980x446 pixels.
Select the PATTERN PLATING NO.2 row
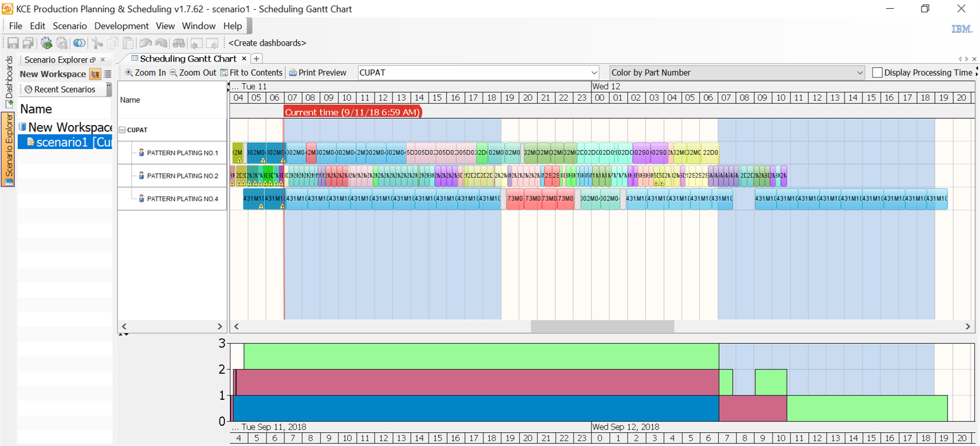(x=172, y=176)
